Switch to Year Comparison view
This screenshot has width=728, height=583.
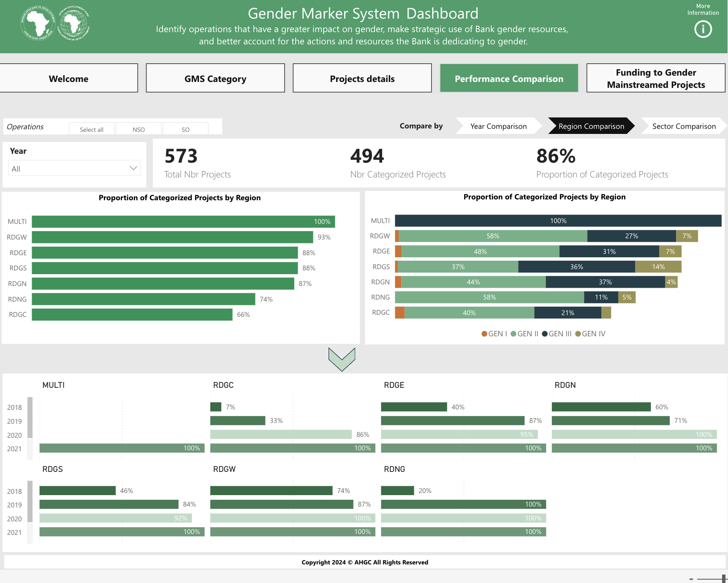point(498,126)
